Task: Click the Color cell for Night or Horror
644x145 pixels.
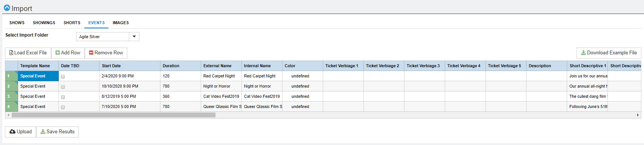Action: tap(302, 86)
